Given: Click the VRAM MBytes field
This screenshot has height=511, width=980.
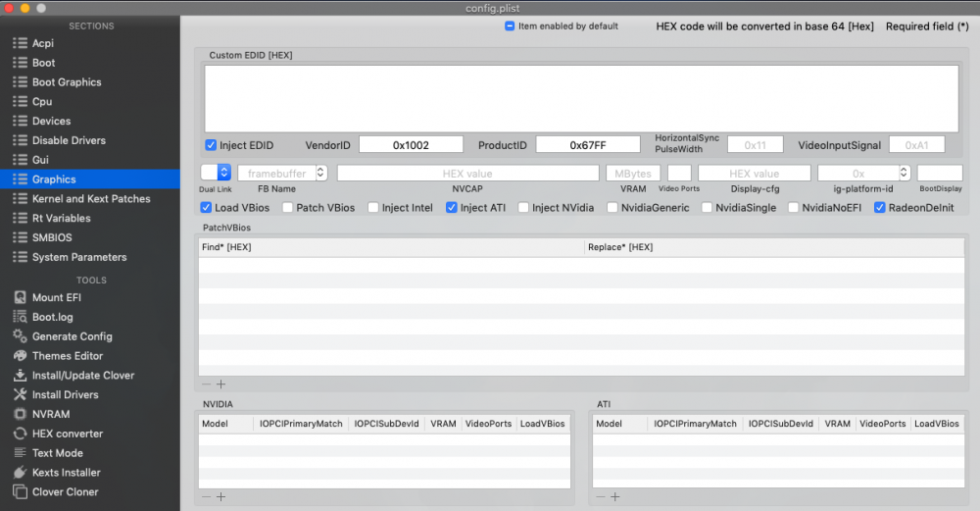Looking at the screenshot, I should [632, 174].
